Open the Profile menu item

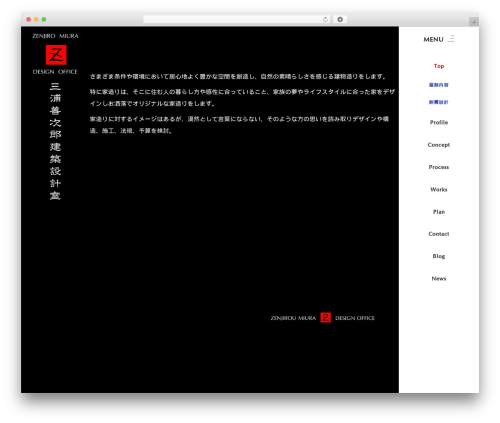439,122
